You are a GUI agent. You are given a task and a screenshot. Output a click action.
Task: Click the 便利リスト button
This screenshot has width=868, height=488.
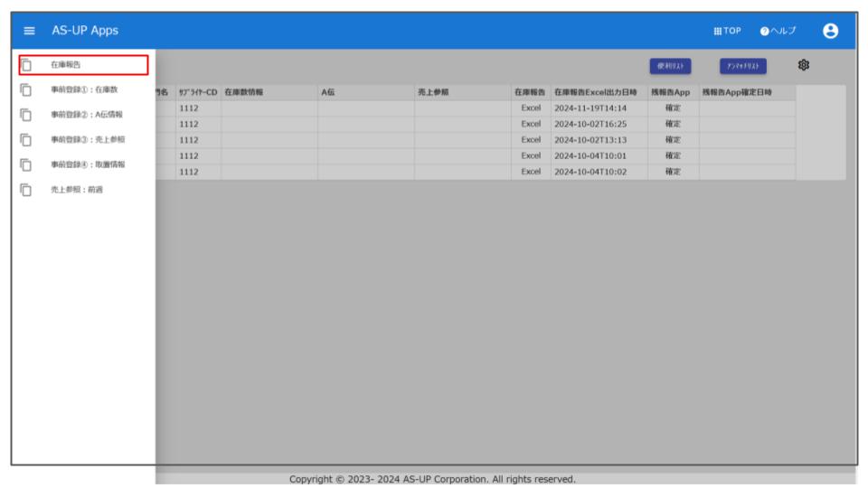click(670, 66)
